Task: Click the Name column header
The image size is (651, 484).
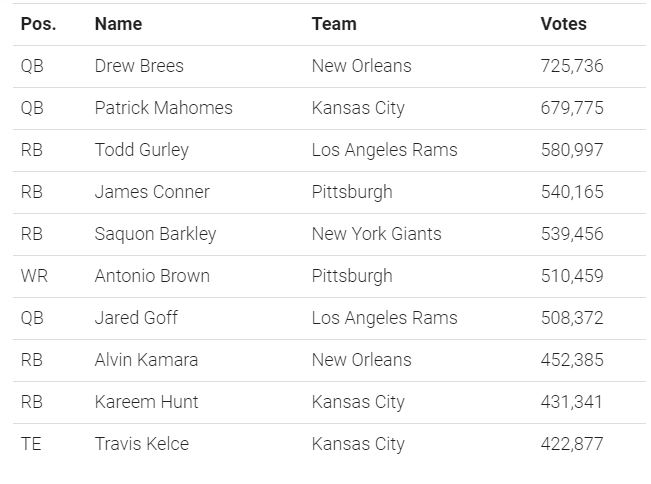Action: [x=118, y=24]
